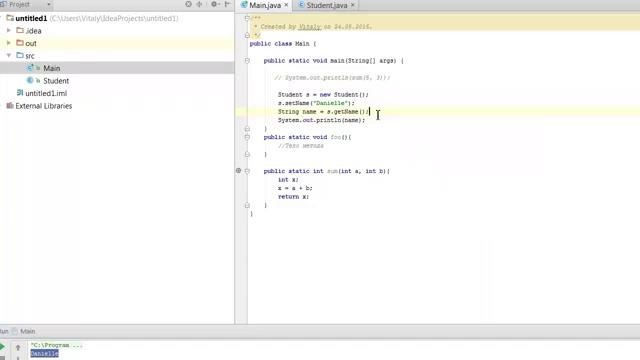Fold the sum method
Screen dimensions: 640x360
point(247,171)
